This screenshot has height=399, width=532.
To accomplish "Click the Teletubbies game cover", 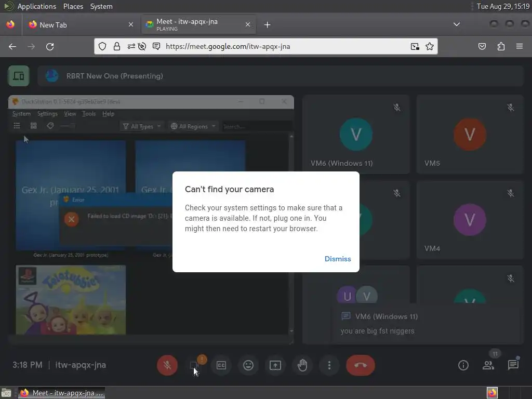I will tap(71, 300).
